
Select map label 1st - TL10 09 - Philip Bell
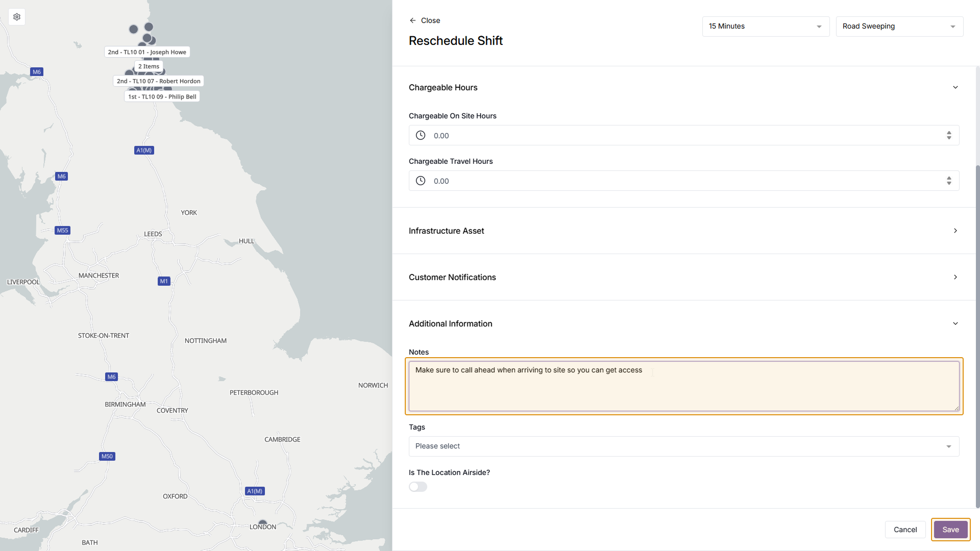point(162,96)
